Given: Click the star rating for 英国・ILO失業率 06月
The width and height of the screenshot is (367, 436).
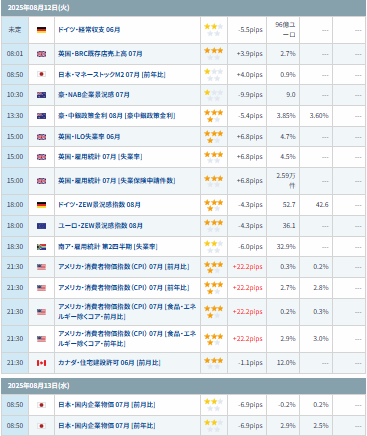Looking at the screenshot, I should coord(213,137).
